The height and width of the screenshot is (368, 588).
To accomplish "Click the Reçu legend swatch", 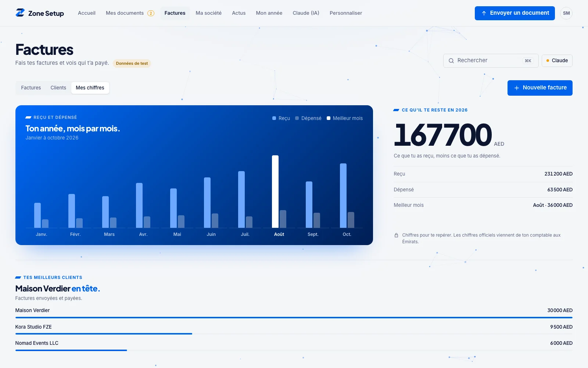I will pyautogui.click(x=274, y=118).
